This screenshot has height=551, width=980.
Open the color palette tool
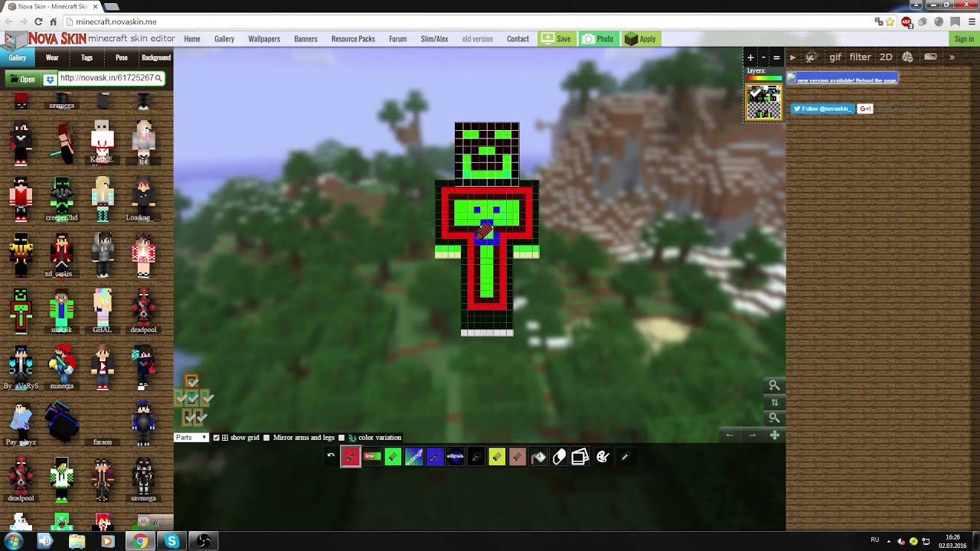coord(603,457)
